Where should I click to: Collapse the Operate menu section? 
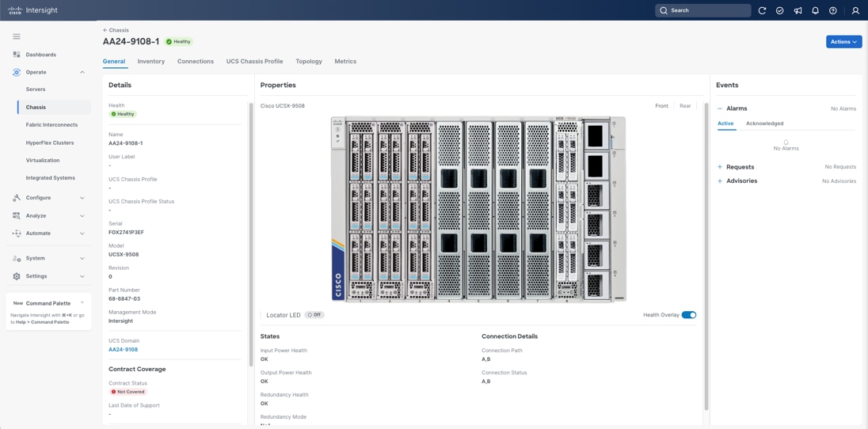(x=82, y=72)
